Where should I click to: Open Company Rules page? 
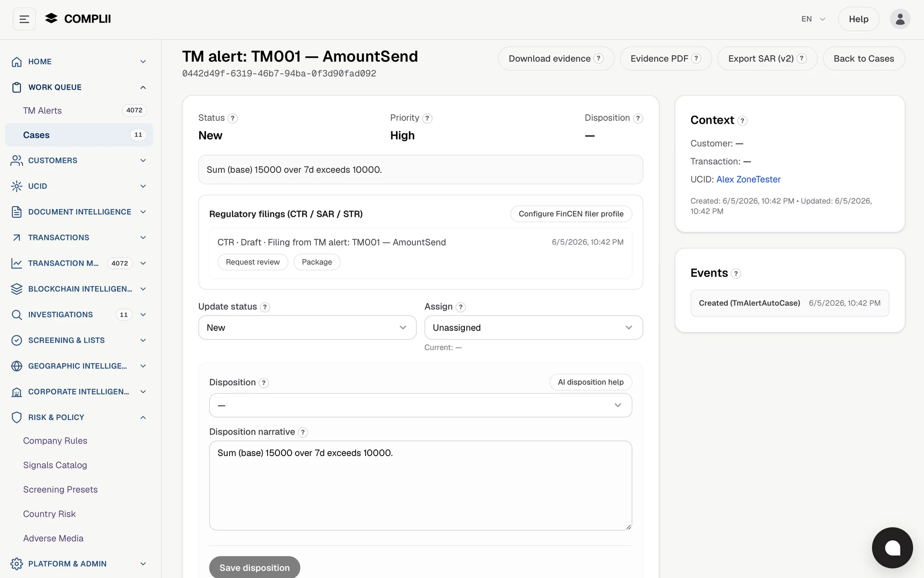tap(55, 441)
